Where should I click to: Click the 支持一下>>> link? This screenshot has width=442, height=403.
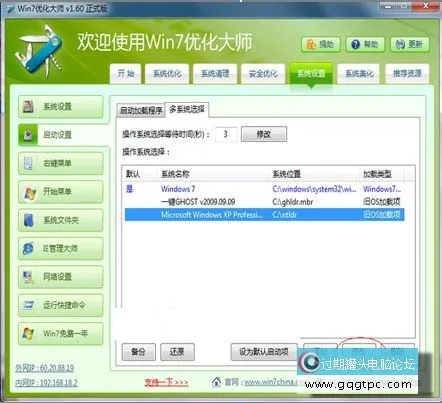pos(166,382)
